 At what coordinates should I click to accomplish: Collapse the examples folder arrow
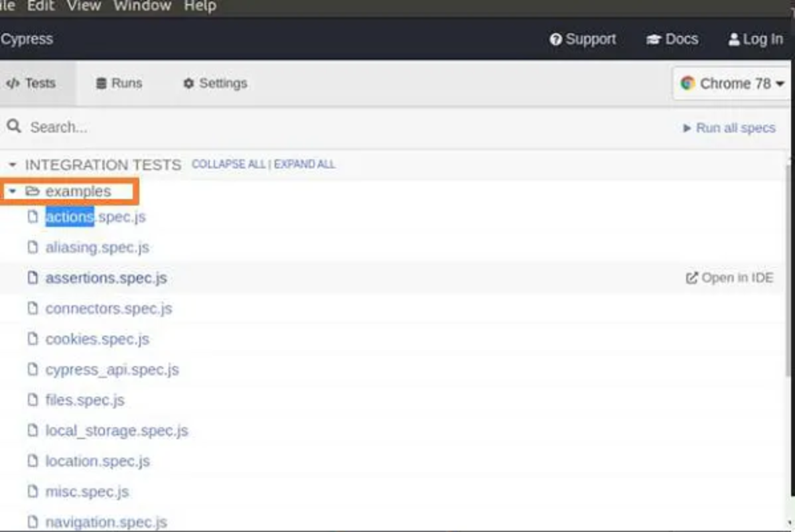click(x=13, y=191)
